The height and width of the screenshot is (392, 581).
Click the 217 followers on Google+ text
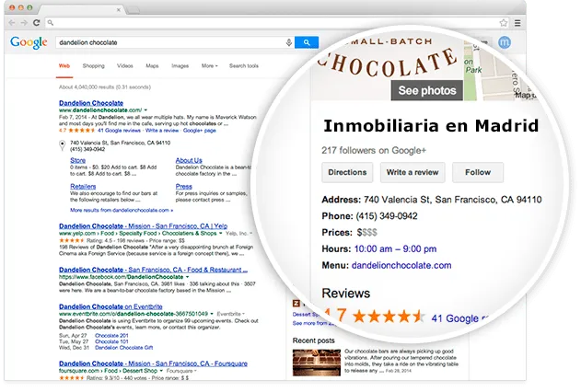374,150
